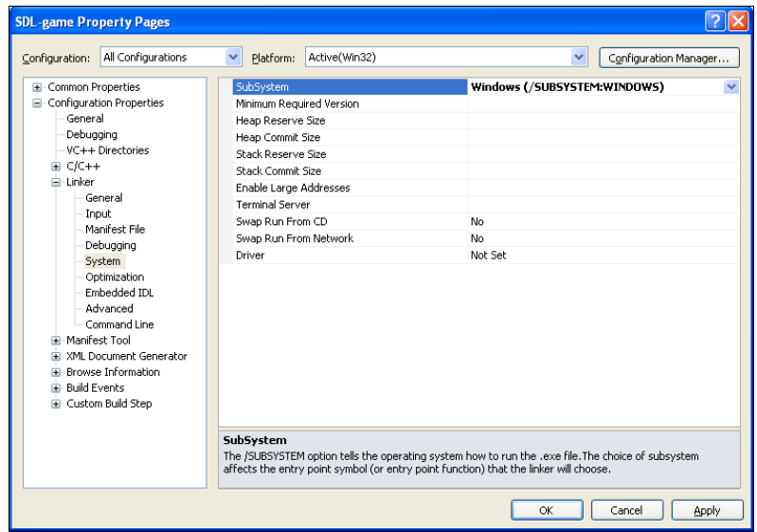757x532 pixels.
Task: Select Enable Large Addresses property
Action: (350, 188)
